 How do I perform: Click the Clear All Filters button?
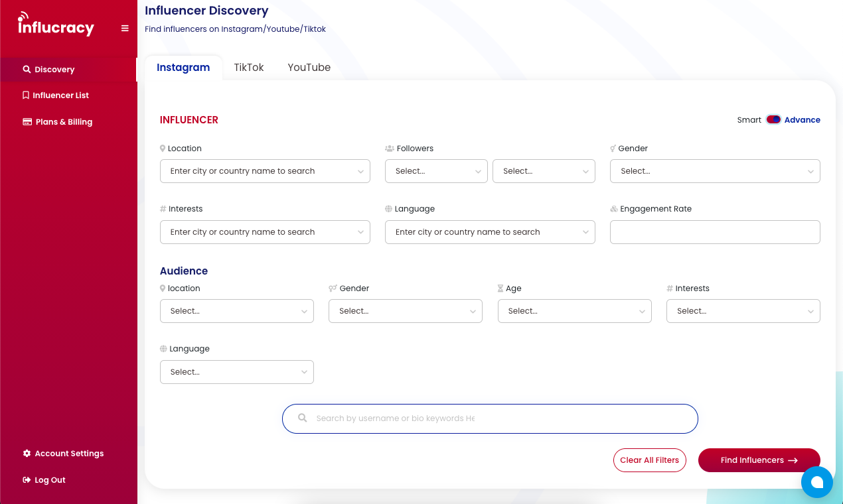click(649, 460)
